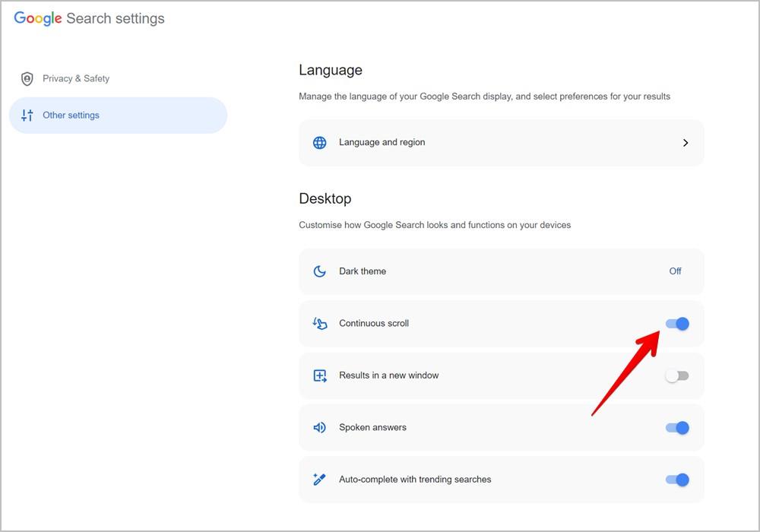Click the 'Manage the language' description text

point(484,97)
